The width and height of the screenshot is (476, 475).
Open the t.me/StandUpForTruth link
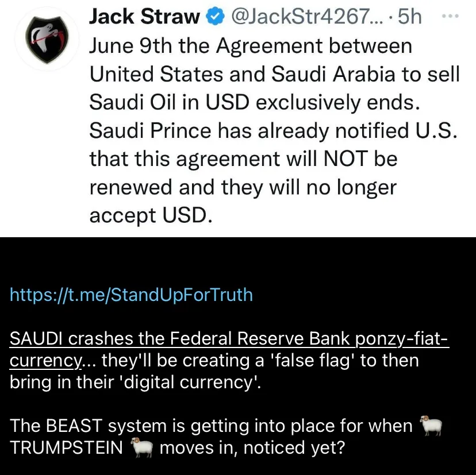tap(132, 295)
